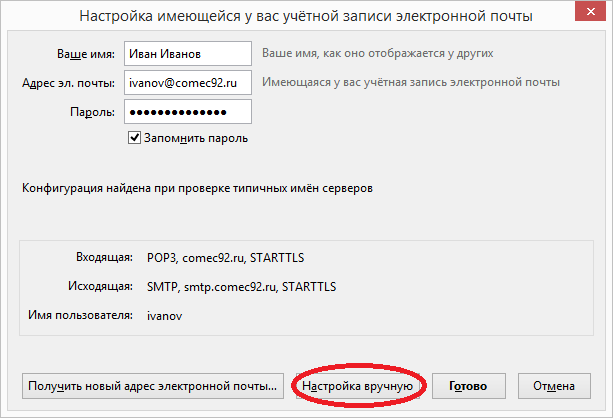
Task: Focus the email address field ivanov@comec92.ru
Action: [x=189, y=82]
